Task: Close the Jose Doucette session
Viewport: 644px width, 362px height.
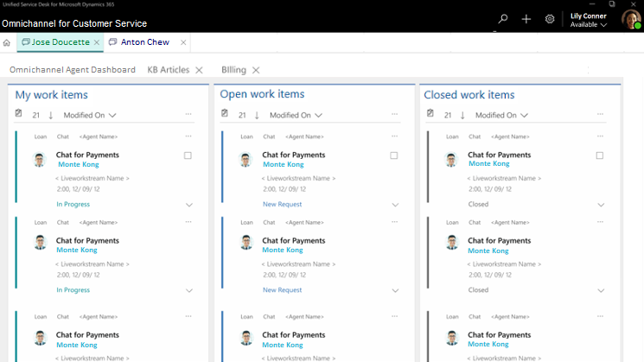Action: coord(97,42)
